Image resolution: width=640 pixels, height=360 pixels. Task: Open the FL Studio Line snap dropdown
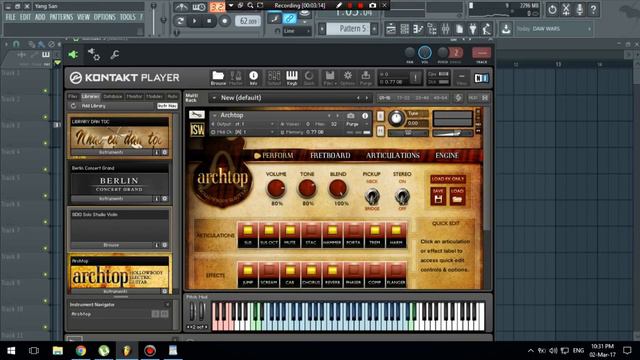(297, 31)
